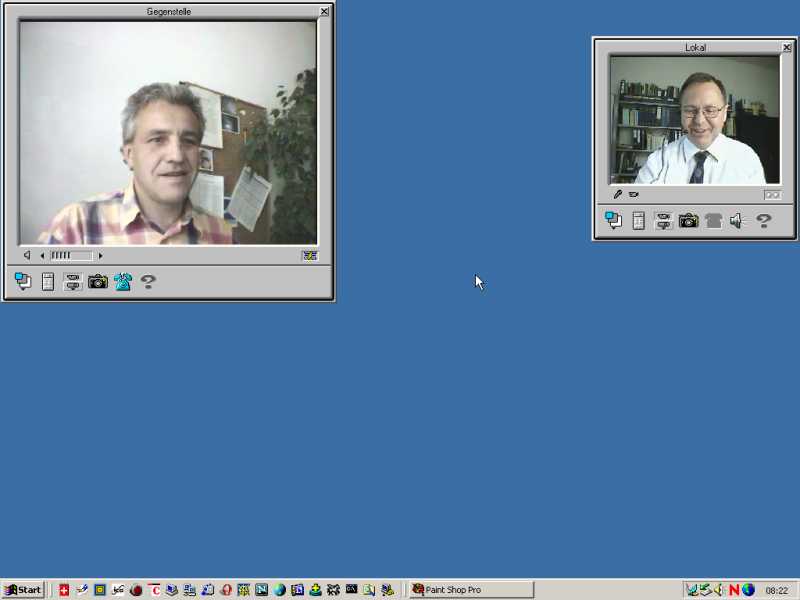Take a snapshot with Gegenstelle camera icon

click(x=97, y=281)
